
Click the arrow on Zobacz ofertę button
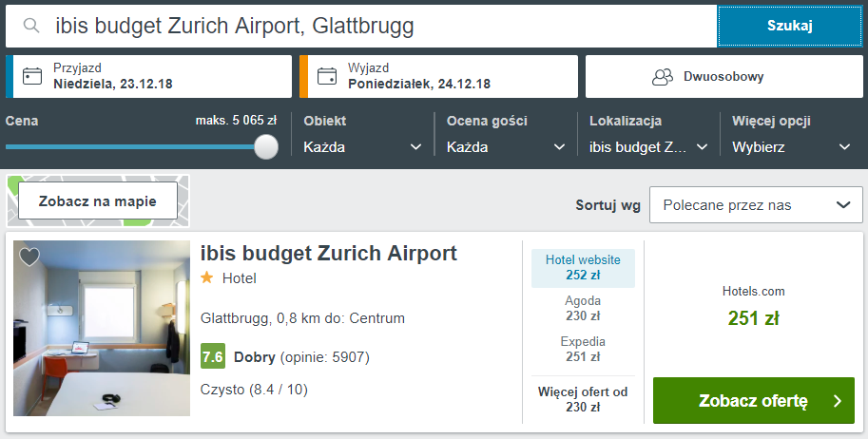837,401
